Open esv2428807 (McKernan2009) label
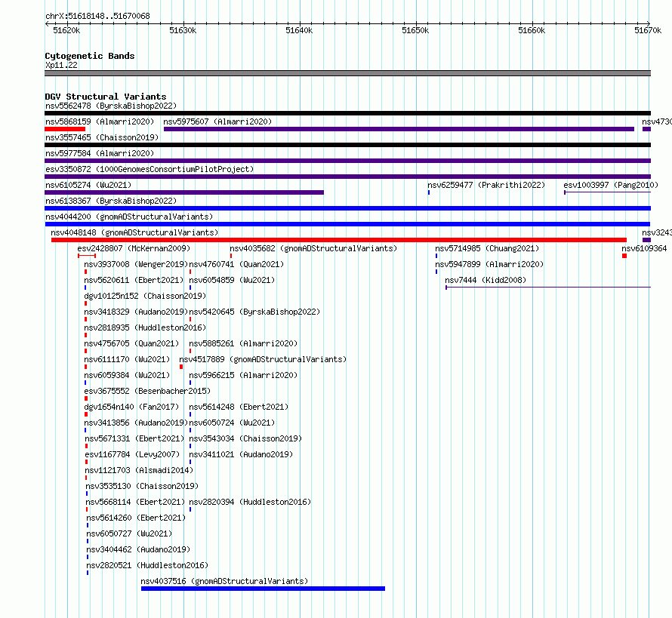Viewport: 672px width, 618px height. [134, 248]
